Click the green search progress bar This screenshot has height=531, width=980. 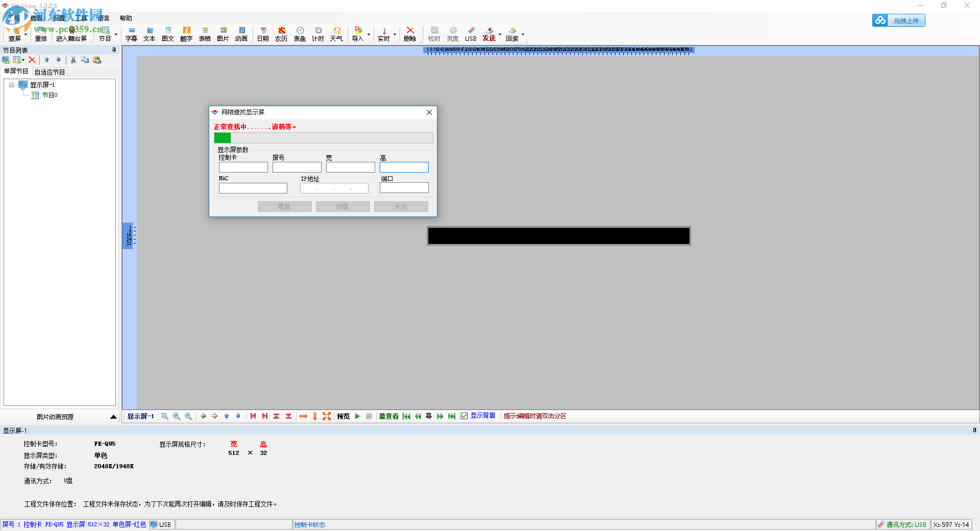point(324,138)
